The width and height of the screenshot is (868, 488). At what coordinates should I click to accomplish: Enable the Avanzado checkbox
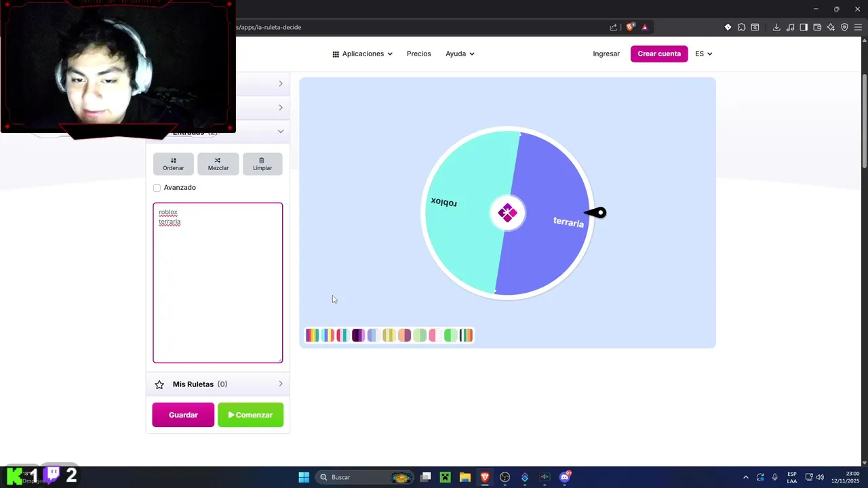click(x=157, y=188)
